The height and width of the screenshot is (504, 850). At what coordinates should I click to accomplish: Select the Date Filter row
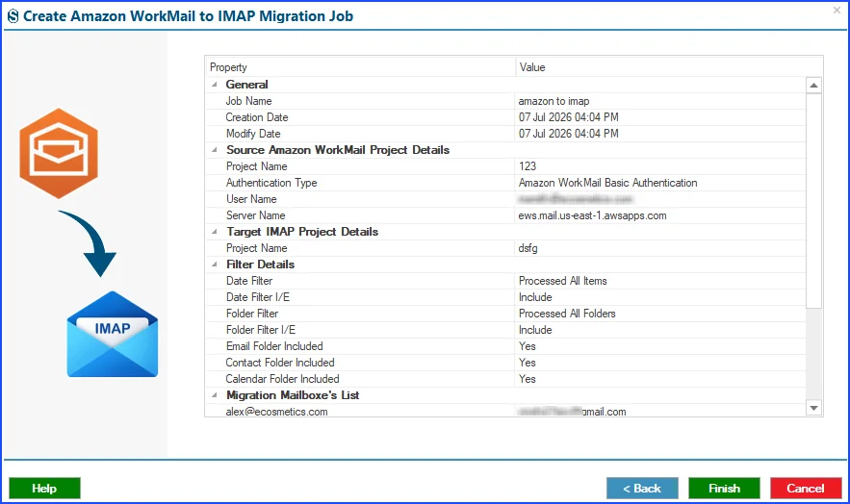click(x=505, y=281)
